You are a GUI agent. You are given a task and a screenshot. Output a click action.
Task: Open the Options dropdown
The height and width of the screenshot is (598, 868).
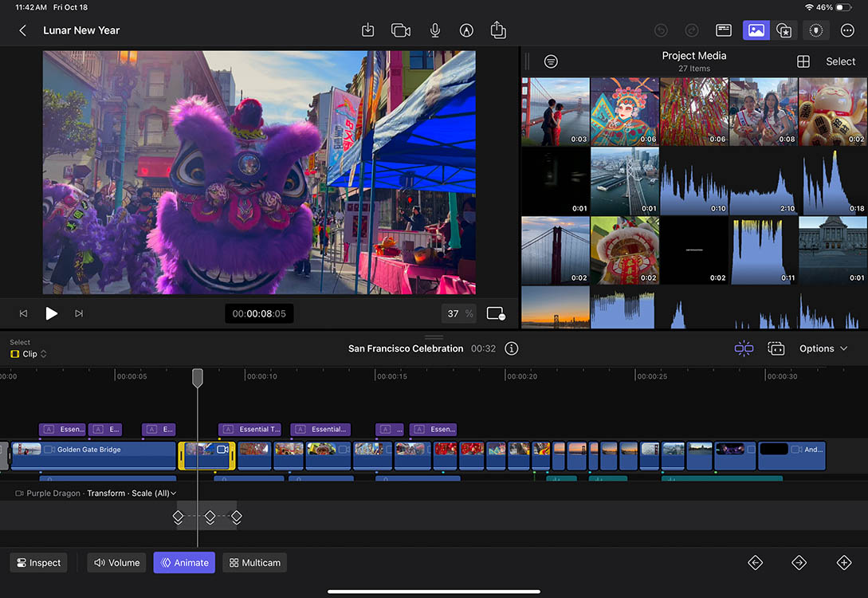(x=823, y=348)
